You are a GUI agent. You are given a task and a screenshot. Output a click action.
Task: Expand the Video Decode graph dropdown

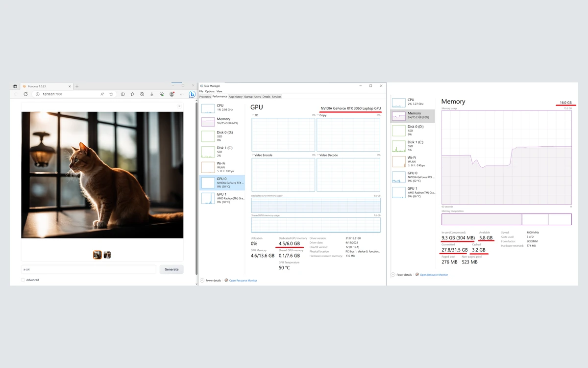click(x=318, y=155)
